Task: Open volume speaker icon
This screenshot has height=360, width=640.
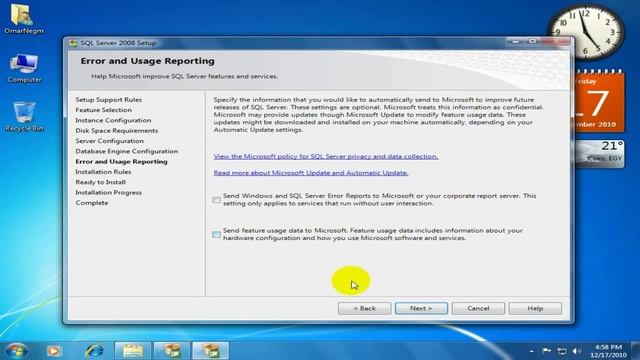Action: (x=576, y=351)
